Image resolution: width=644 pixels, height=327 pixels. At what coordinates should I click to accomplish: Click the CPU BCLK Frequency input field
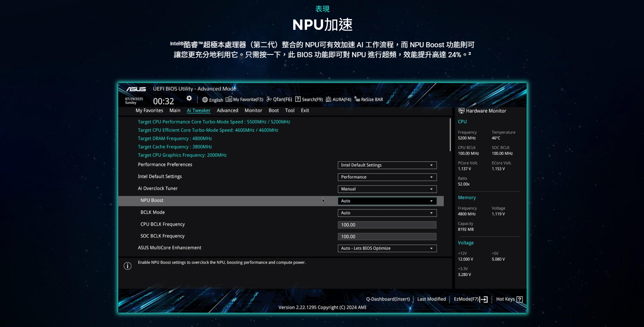click(x=387, y=225)
